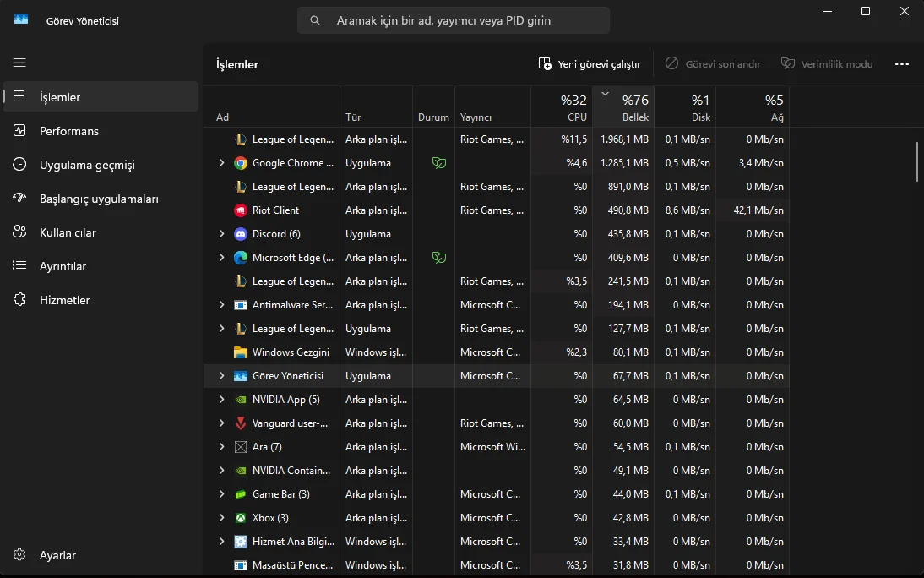
Task: Expand the NVIDIA App (5) group
Action: 221,400
